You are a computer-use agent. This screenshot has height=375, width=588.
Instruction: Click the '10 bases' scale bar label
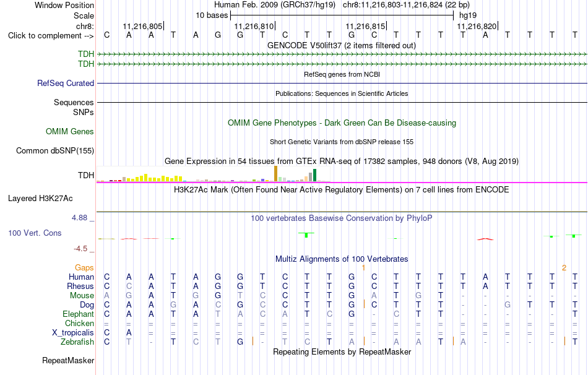(212, 15)
